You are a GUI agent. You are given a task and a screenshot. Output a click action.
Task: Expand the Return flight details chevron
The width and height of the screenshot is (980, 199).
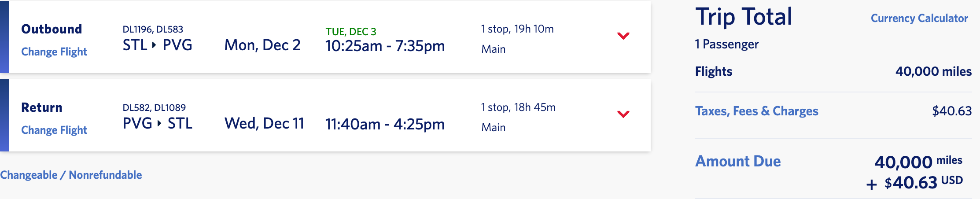pos(623,114)
